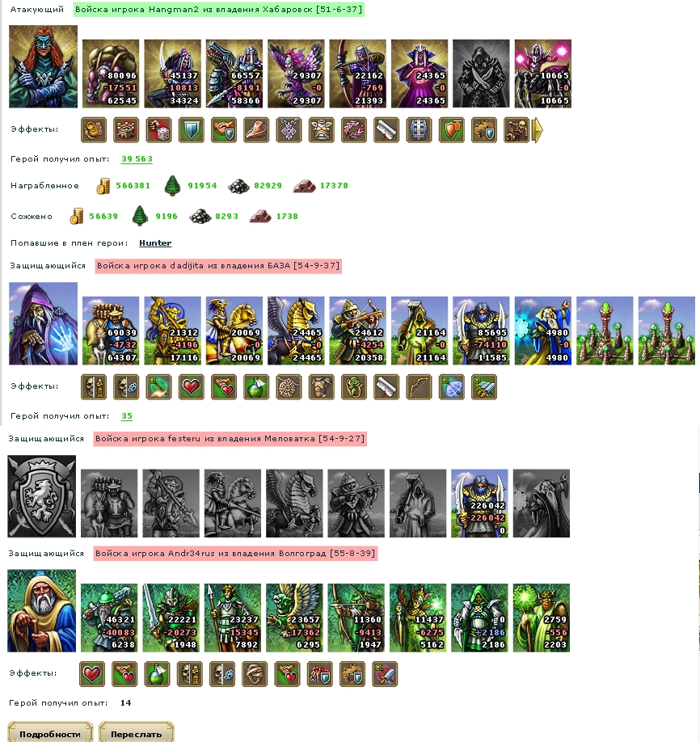Expand more attacker effects with yellow arrow
Viewport: 700px width, 742px height.
(538, 130)
